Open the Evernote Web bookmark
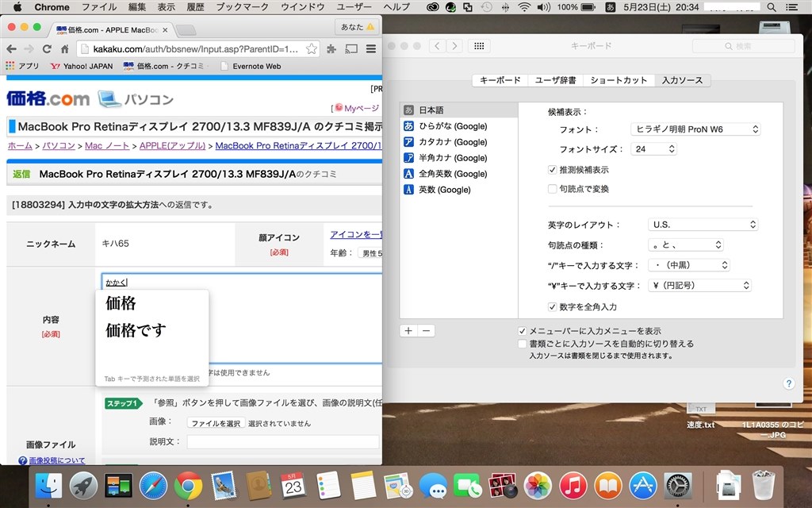812x508 pixels. [x=251, y=66]
